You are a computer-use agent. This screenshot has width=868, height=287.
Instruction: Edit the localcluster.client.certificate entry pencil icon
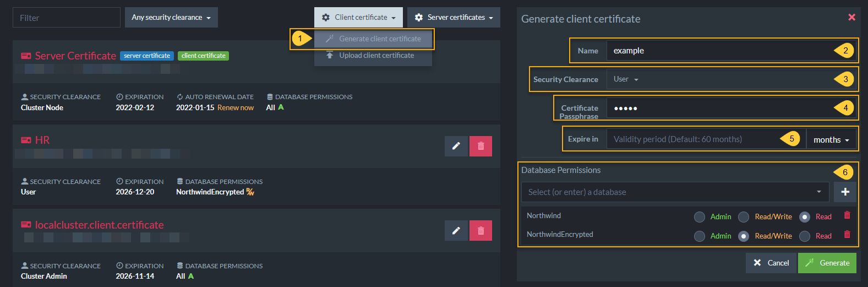pos(456,230)
